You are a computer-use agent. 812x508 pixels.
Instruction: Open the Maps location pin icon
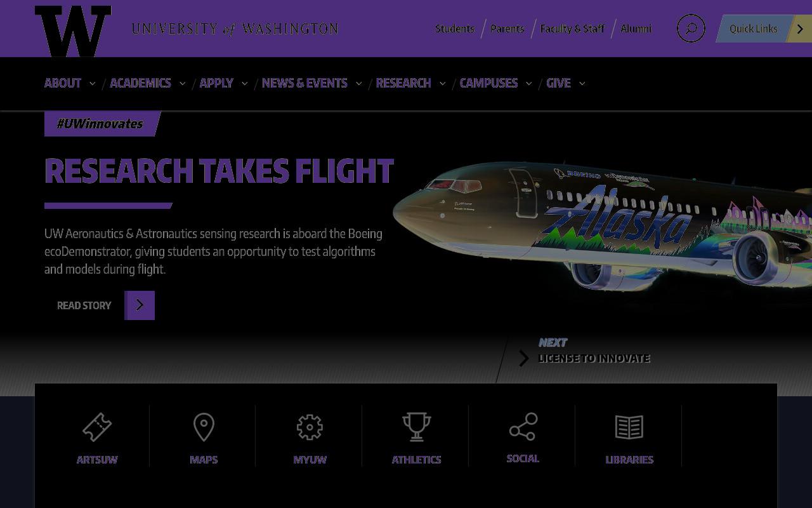pyautogui.click(x=204, y=427)
